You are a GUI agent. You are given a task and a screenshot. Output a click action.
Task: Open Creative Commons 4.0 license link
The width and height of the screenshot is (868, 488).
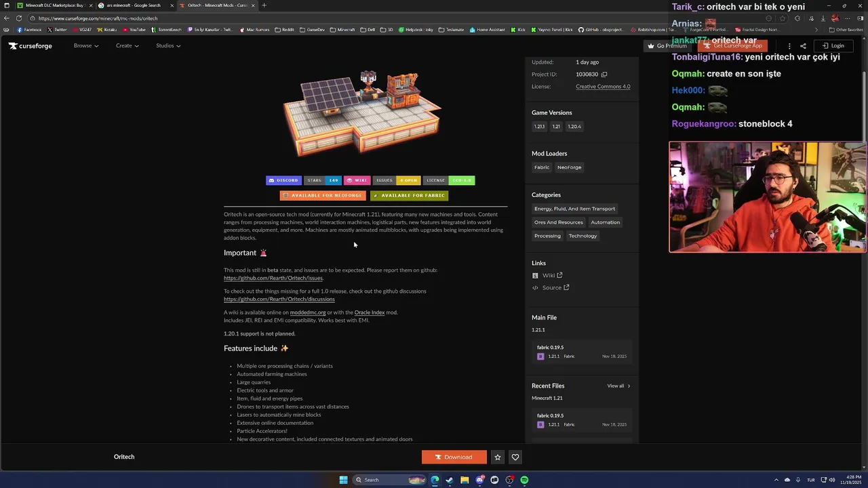click(x=603, y=87)
